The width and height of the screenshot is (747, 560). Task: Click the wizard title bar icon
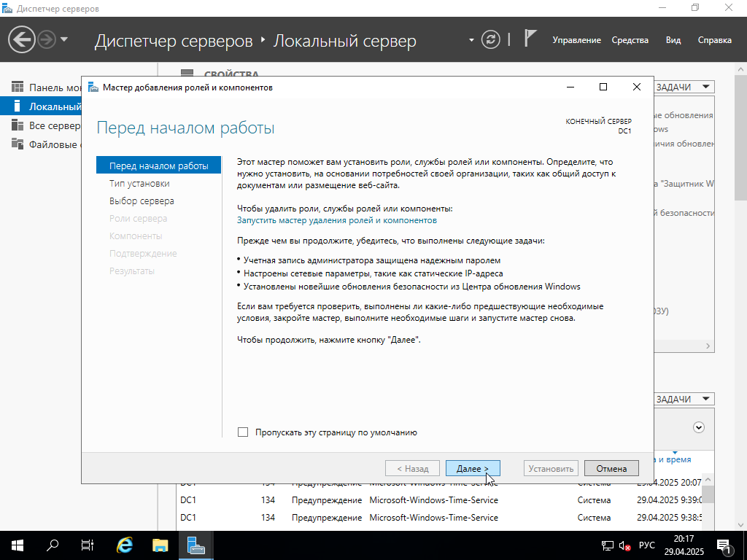(x=93, y=87)
